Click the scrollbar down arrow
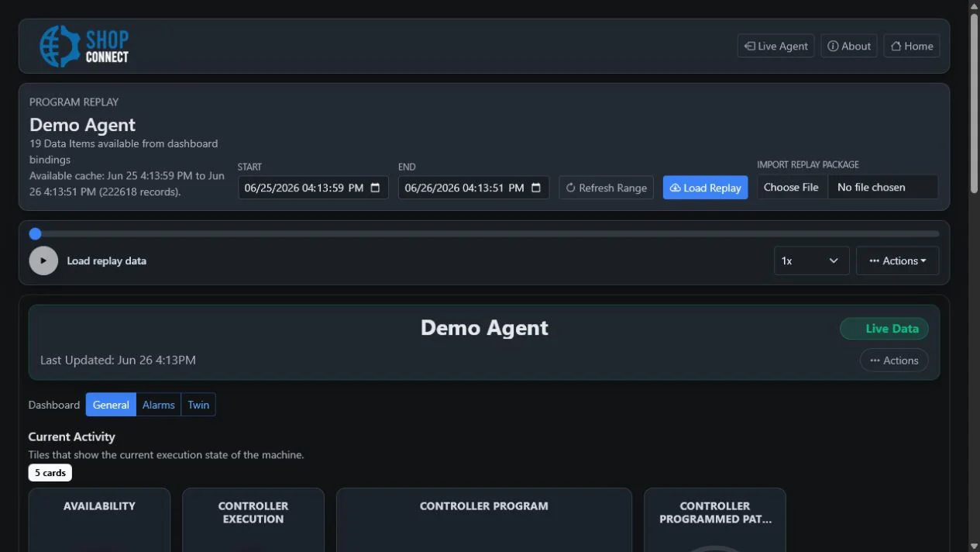 point(974,546)
